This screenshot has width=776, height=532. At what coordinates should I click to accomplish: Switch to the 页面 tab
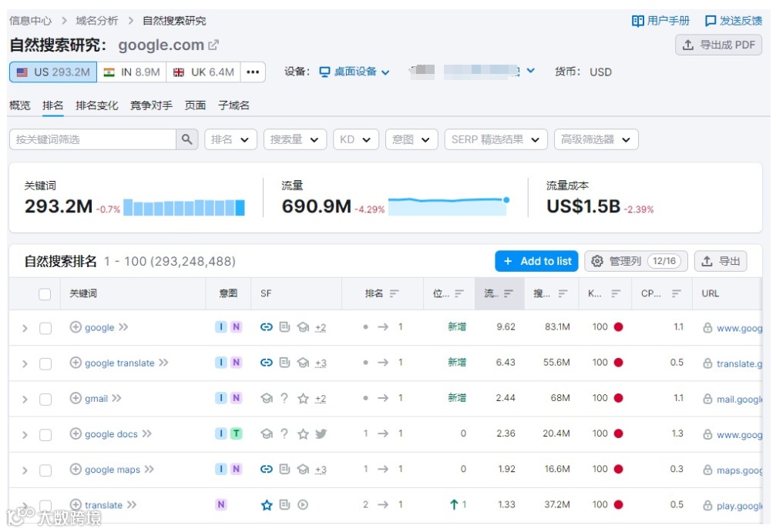(x=195, y=105)
